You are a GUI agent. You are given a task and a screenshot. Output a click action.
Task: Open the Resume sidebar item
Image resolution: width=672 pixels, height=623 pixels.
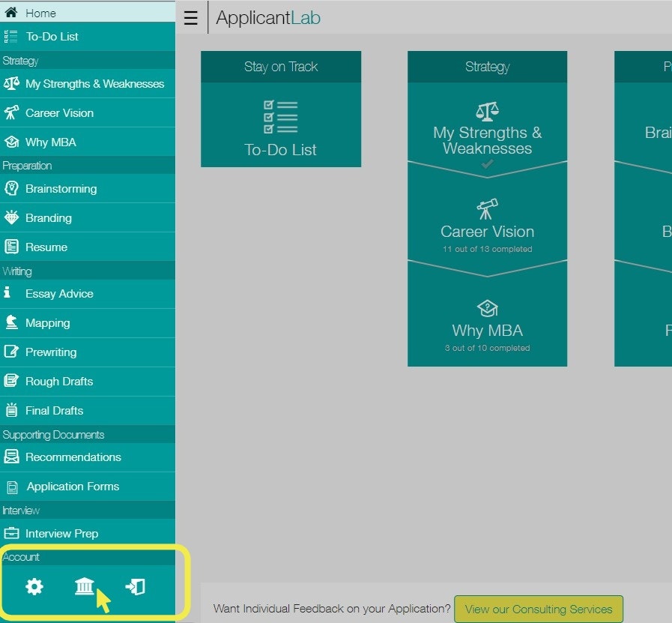(x=46, y=247)
